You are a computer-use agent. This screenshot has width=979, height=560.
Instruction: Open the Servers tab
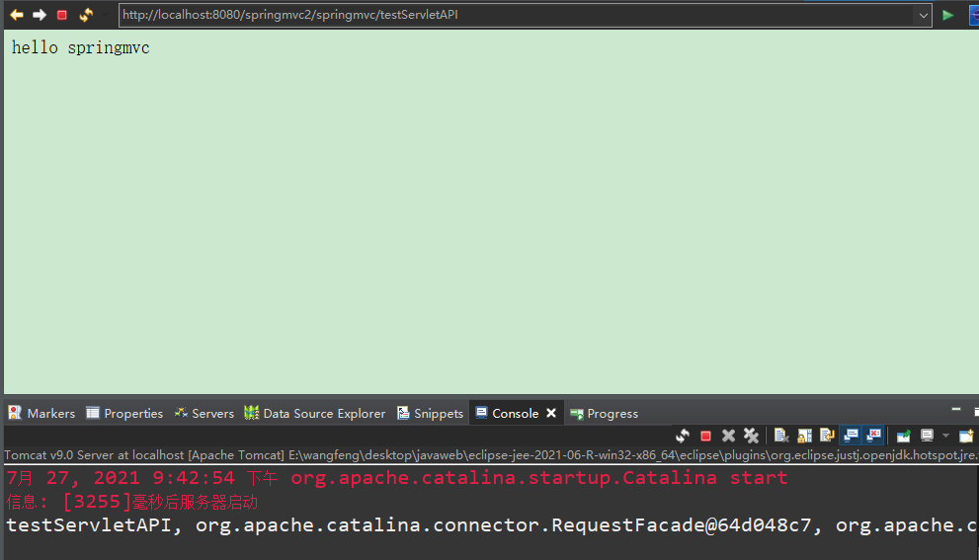click(204, 413)
